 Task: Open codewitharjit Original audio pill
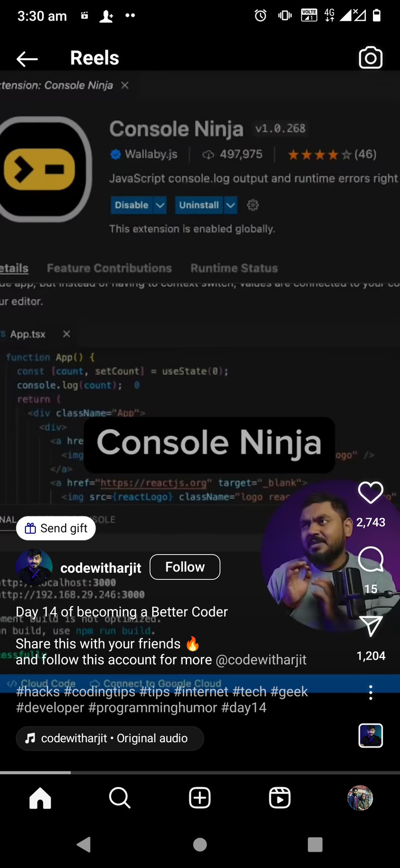(110, 738)
